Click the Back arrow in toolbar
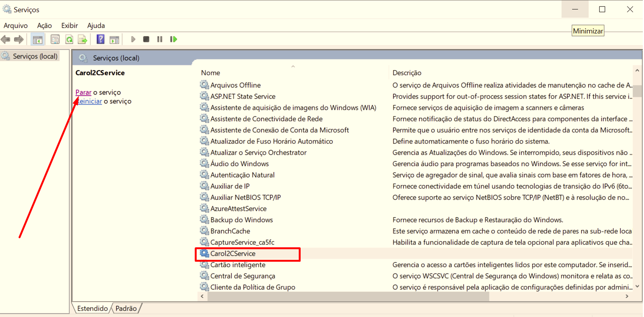Viewport: 644px width, 317px height. coord(6,39)
